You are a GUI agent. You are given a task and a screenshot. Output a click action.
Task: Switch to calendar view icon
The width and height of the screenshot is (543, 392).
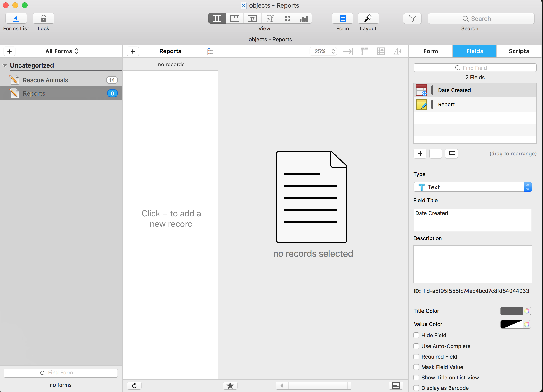(x=252, y=19)
